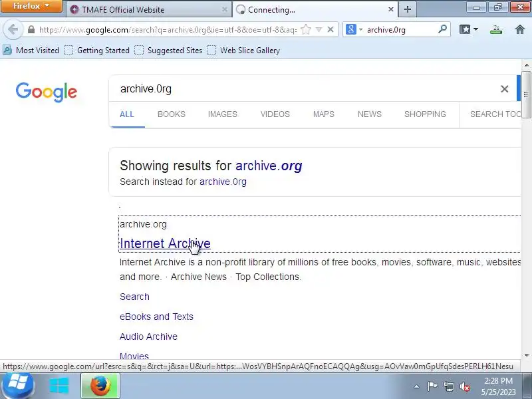532x399 pixels.
Task: Click scrollbar up arrow
Action: point(526,65)
